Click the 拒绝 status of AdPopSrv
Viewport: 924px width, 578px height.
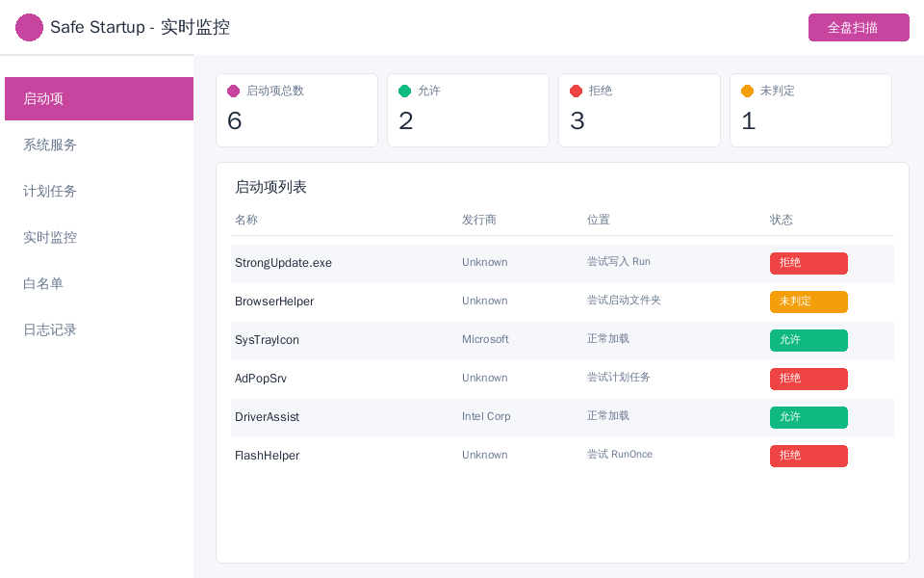[x=808, y=379]
